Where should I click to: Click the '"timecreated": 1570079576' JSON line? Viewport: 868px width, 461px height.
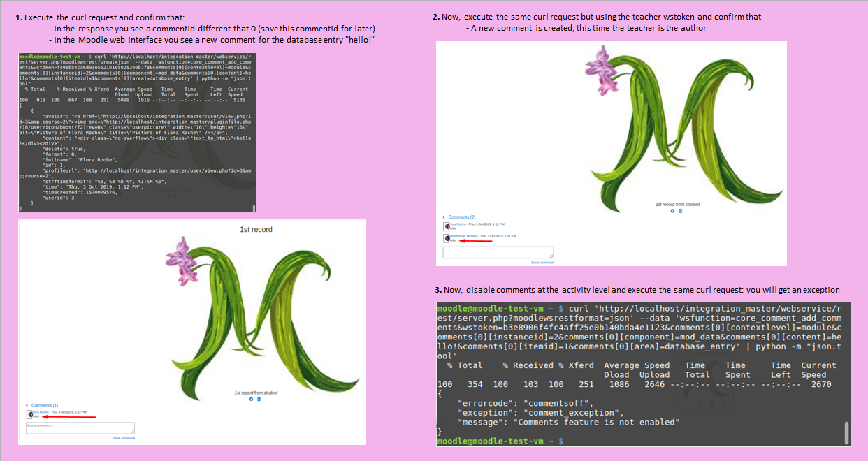(x=80, y=191)
